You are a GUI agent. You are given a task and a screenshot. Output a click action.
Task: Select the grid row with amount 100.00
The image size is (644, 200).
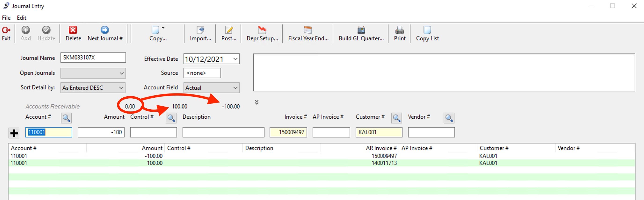click(x=322, y=163)
